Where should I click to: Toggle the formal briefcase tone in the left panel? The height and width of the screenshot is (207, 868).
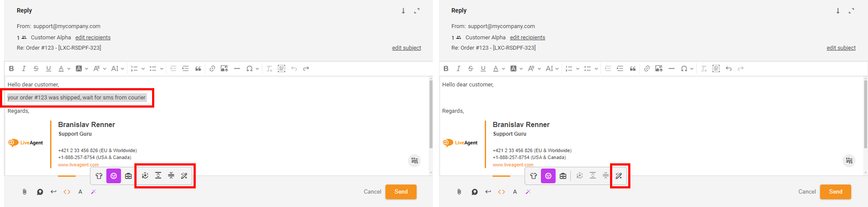[128, 176]
